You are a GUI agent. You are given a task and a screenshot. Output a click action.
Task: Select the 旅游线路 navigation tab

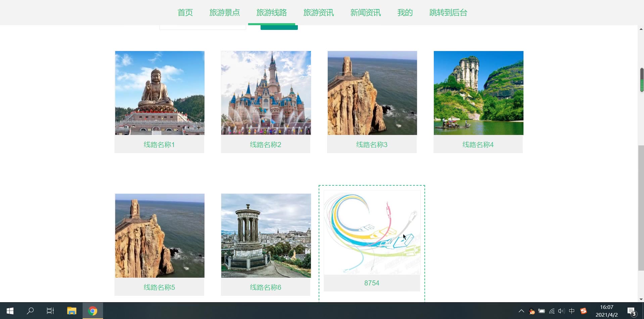pos(271,13)
